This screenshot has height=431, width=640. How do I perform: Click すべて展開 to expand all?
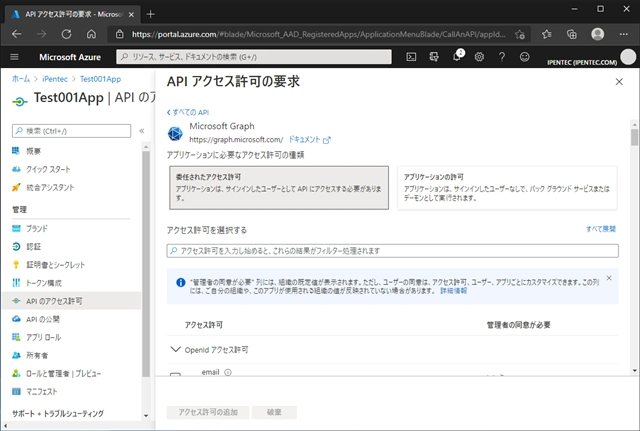[x=601, y=229]
